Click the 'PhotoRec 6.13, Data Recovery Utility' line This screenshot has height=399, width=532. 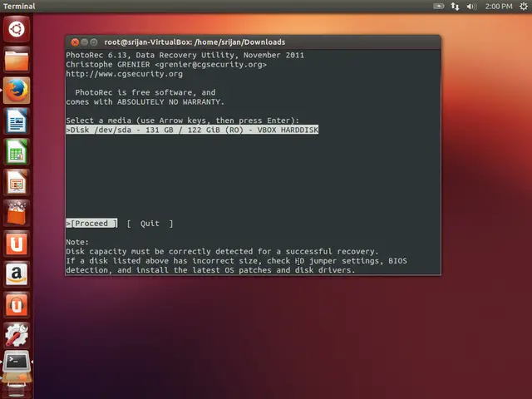click(185, 55)
